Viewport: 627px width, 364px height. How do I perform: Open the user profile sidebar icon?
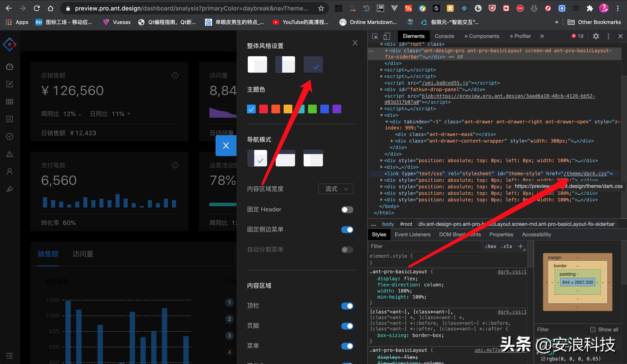(9, 171)
